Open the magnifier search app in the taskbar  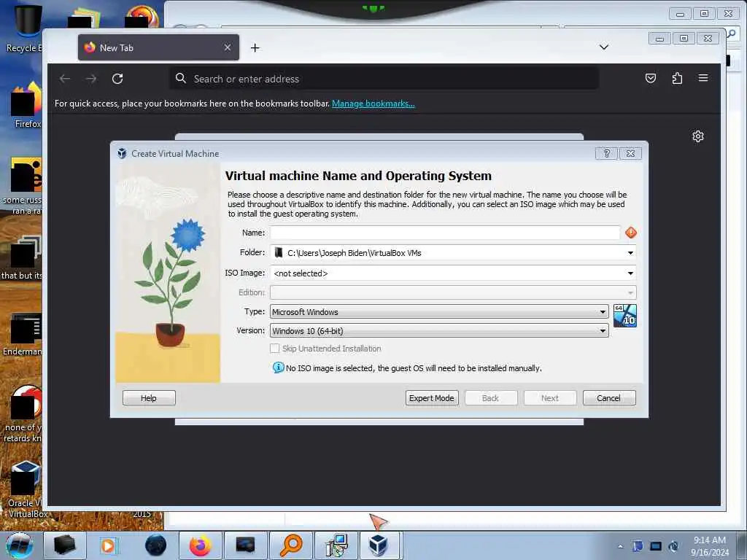click(x=290, y=545)
